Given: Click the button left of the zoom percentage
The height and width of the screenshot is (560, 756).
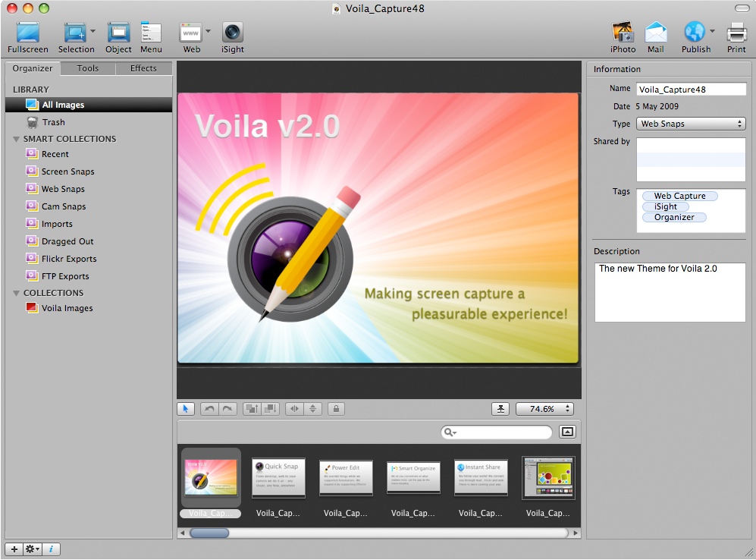Looking at the screenshot, I should click(x=501, y=409).
